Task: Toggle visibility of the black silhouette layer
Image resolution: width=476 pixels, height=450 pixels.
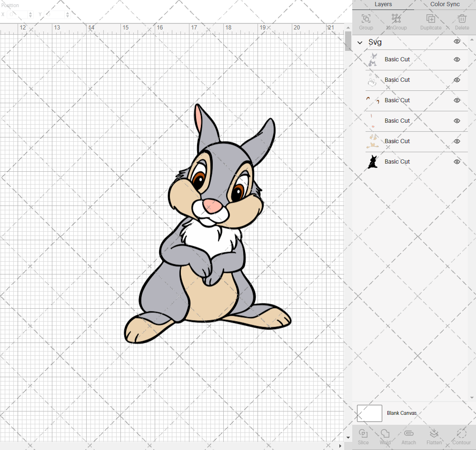Action: 456,162
